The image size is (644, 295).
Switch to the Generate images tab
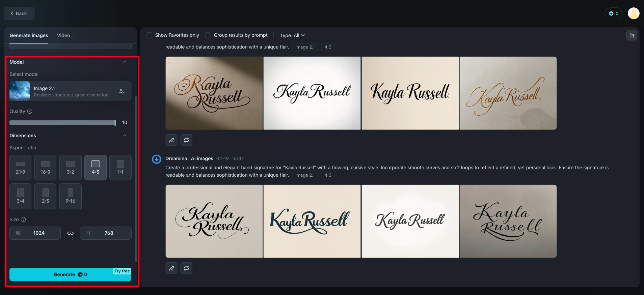(x=29, y=35)
